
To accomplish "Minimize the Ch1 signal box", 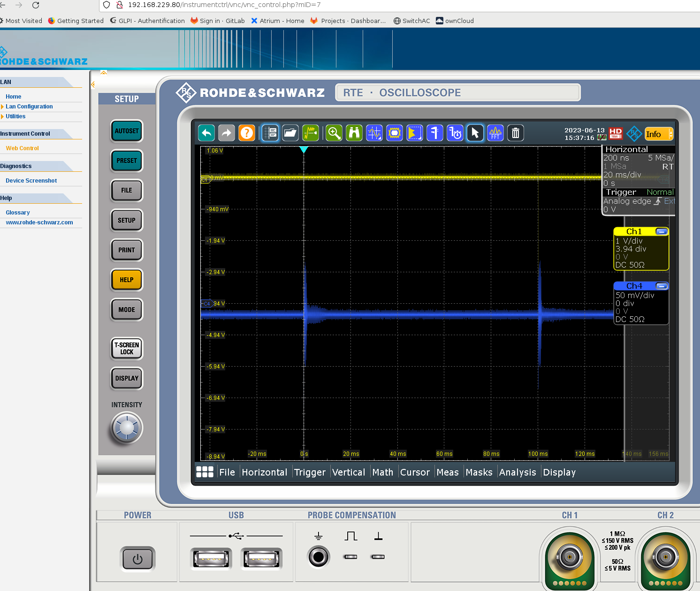I will coord(662,231).
